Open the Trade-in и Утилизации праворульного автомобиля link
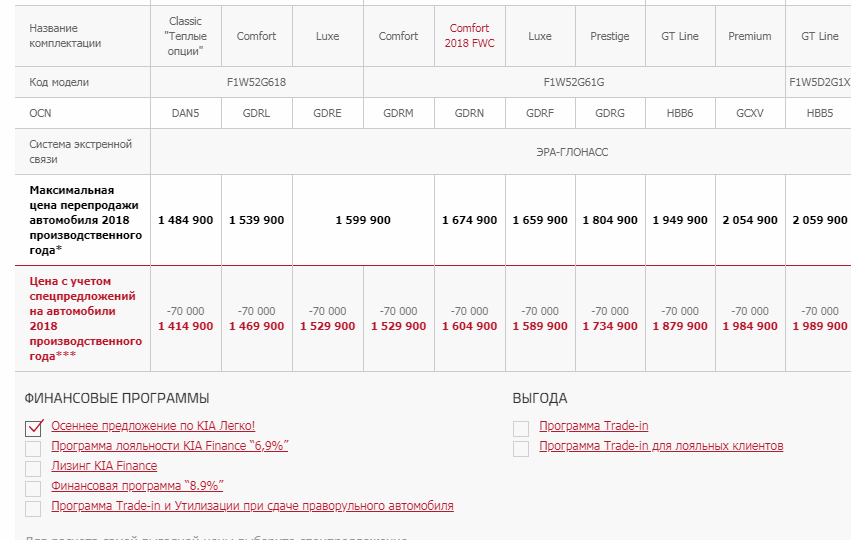The image size is (851, 540). pos(252,506)
